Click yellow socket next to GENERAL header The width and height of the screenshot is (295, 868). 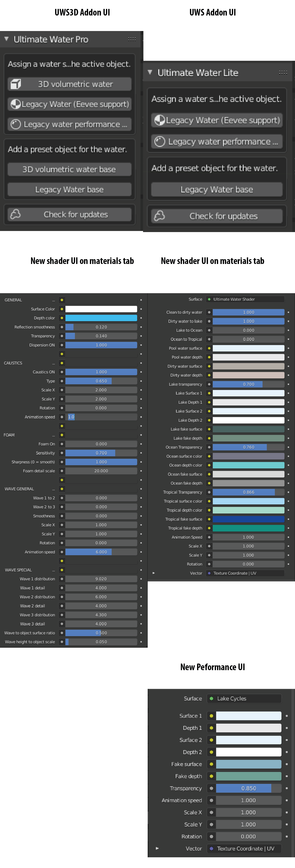tap(62, 300)
